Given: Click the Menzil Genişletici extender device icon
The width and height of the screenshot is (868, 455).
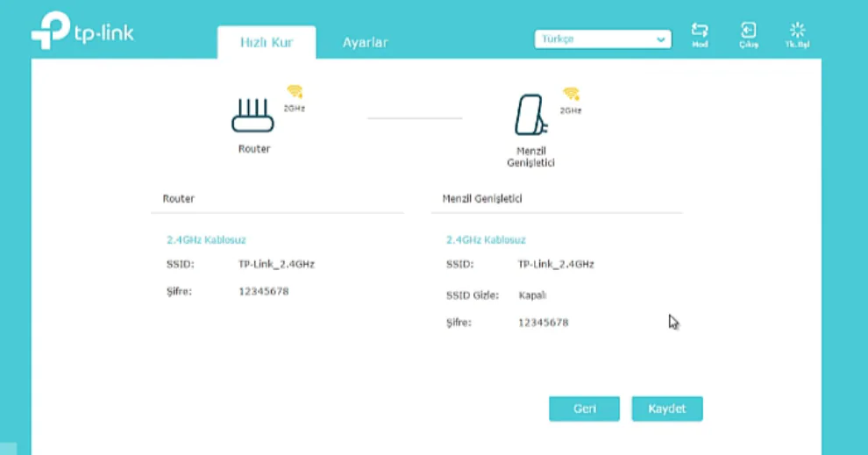Looking at the screenshot, I should pyautogui.click(x=529, y=115).
